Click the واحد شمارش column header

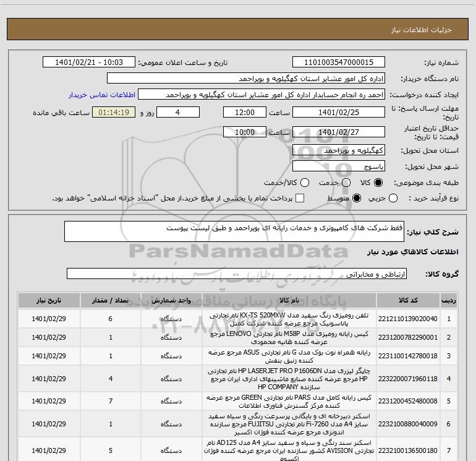(171, 300)
